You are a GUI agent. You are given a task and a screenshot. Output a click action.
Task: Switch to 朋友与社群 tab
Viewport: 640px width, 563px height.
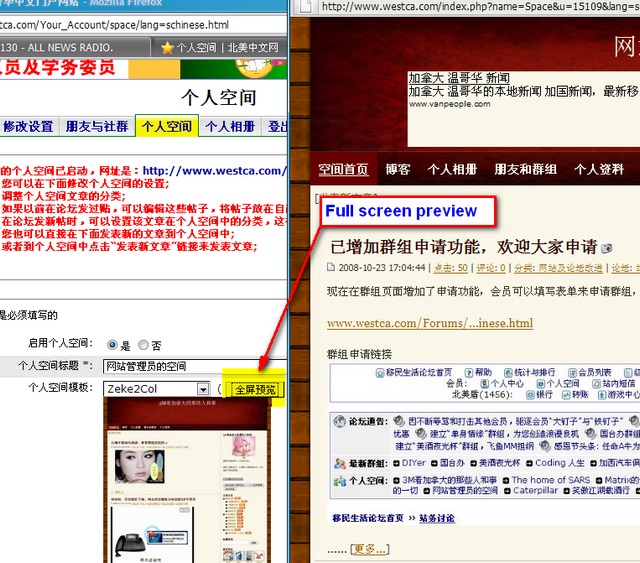click(97, 127)
